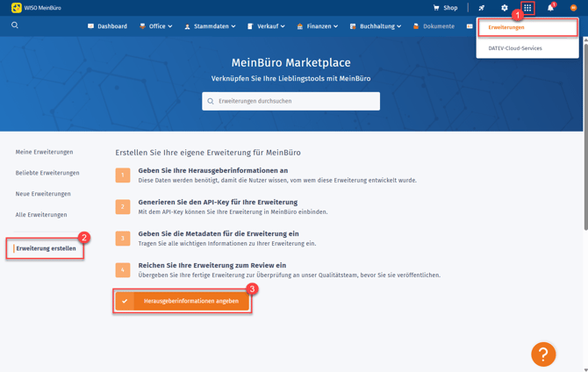Select DATEV-Cloud-Services from the apps menu
Viewport: 588px width, 372px height.
(x=515, y=48)
